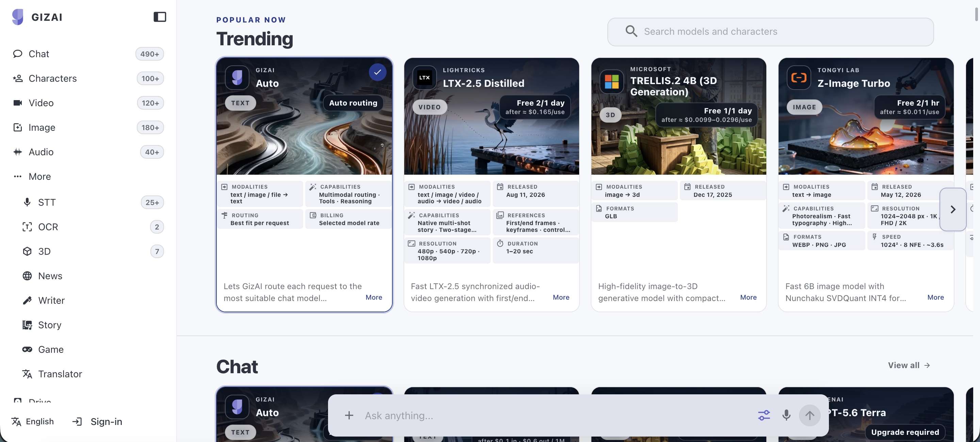The width and height of the screenshot is (980, 442).
Task: Expand More on Z-Image Turbo description
Action: [x=935, y=297]
